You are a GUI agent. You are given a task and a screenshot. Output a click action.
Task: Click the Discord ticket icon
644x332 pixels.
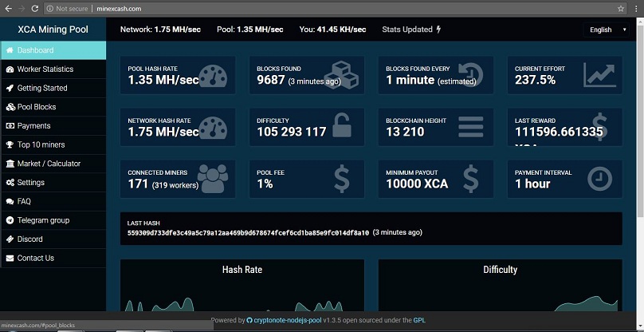[10, 239]
